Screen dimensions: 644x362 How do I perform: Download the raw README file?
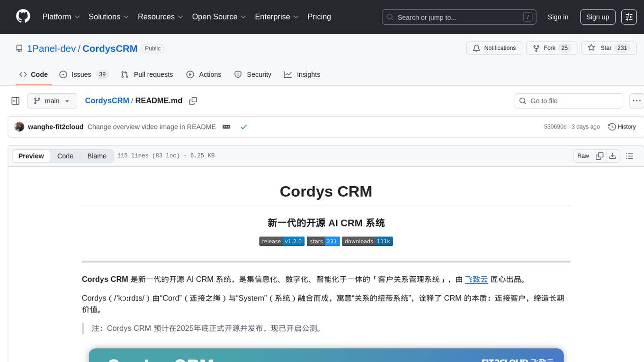pos(612,156)
